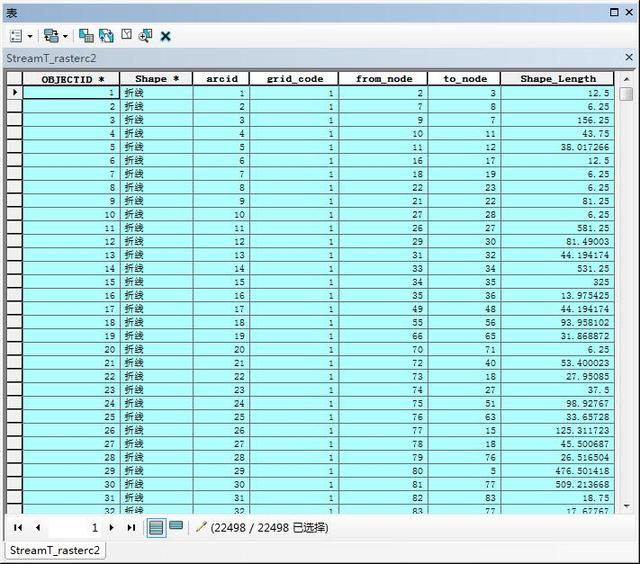The width and height of the screenshot is (640, 564).
Task: Click the current record number field
Action: [x=74, y=528]
